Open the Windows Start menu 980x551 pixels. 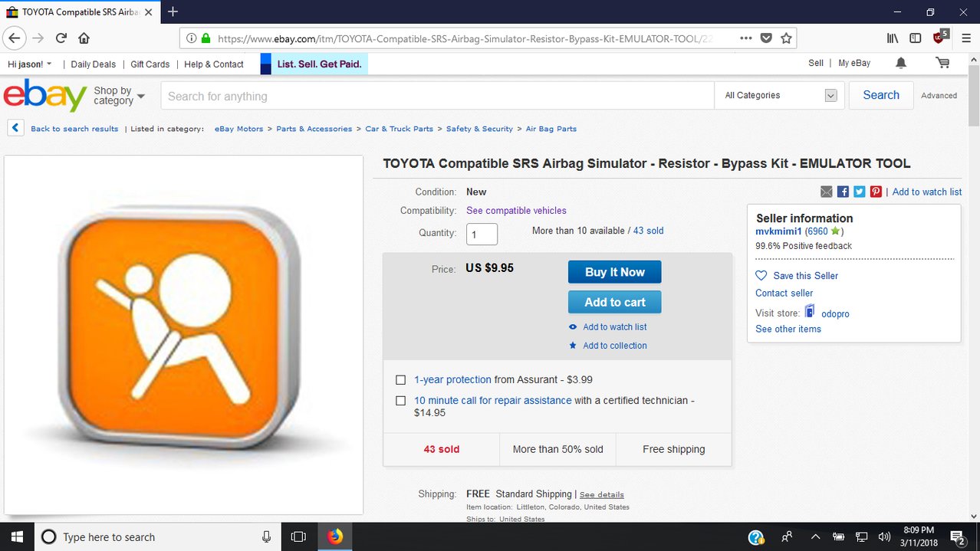coord(16,536)
